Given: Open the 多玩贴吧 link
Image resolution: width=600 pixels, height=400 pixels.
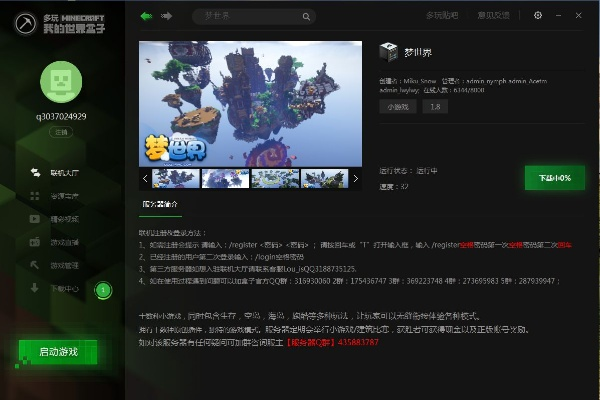Looking at the screenshot, I should 441,16.
